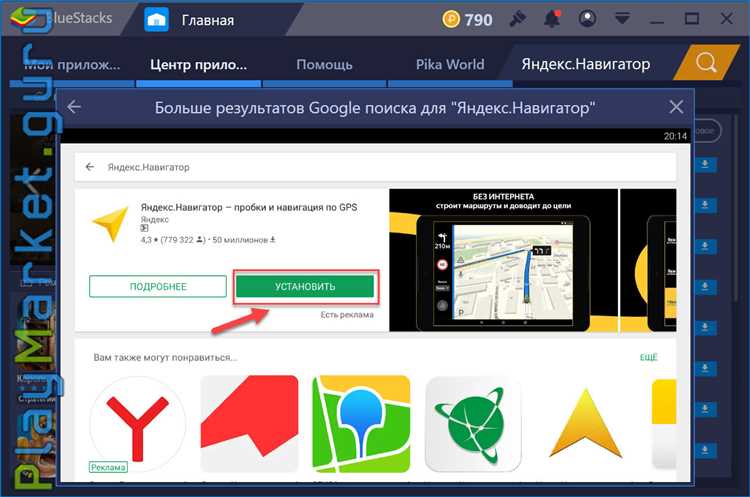The width and height of the screenshot is (750, 497).
Task: Go back using the dialog's back arrow
Action: pyautogui.click(x=74, y=107)
